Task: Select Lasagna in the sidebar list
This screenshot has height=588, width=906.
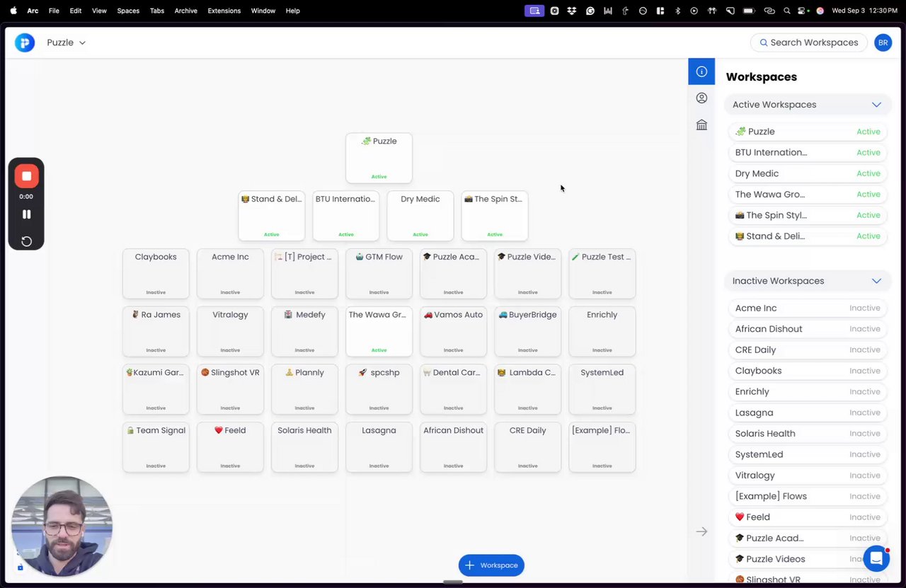Action: 808,413
